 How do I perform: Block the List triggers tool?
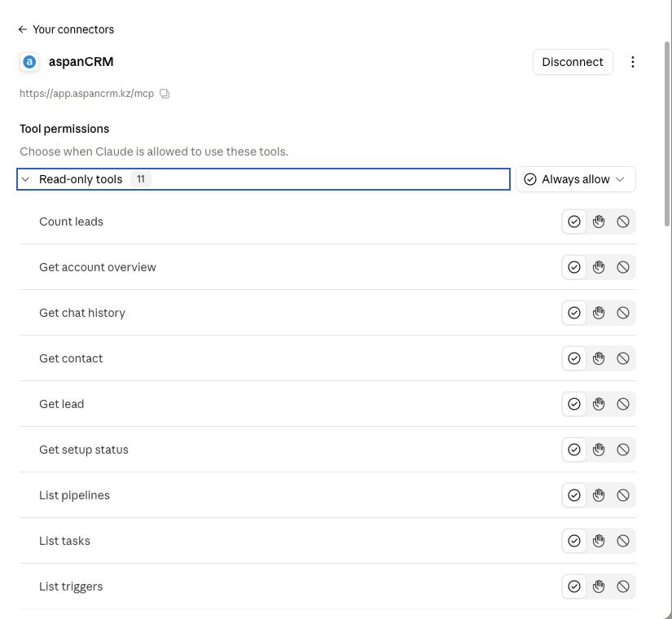[623, 586]
